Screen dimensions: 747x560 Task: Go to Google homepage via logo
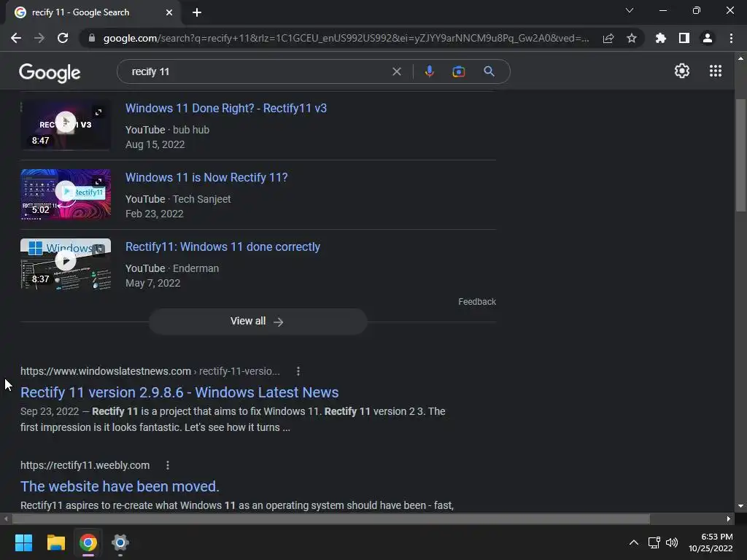50,72
